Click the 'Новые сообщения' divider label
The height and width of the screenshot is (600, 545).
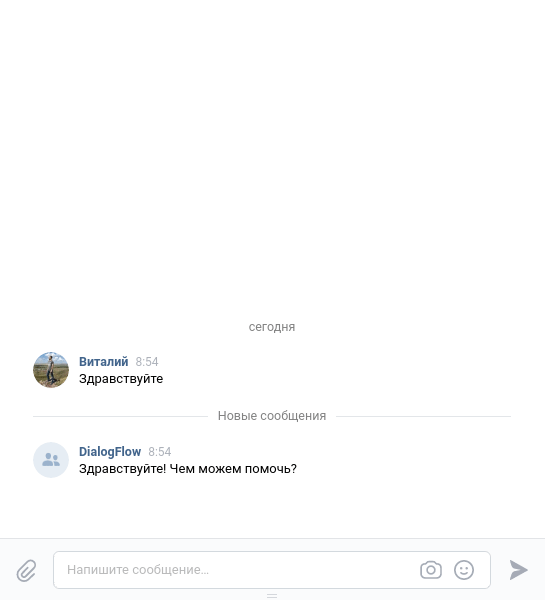[x=272, y=416]
